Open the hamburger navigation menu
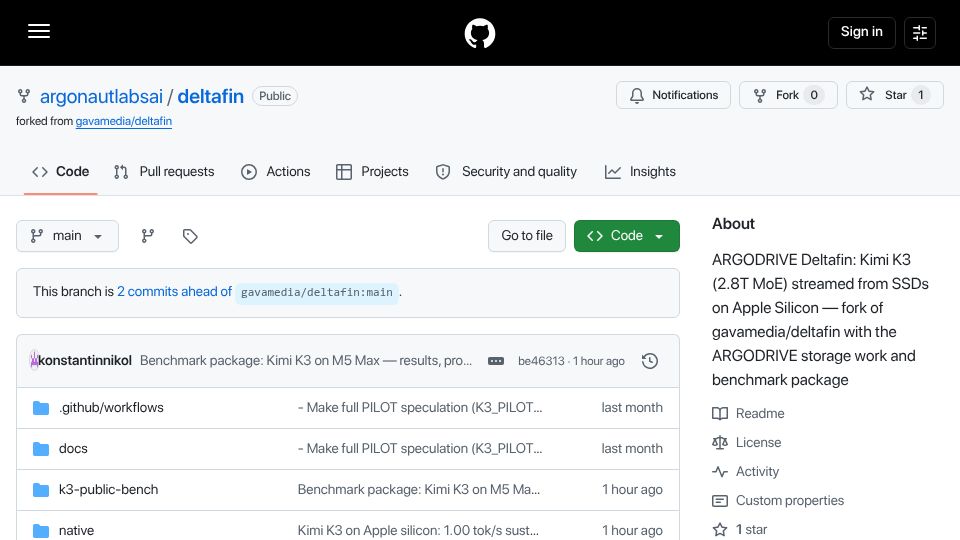This screenshot has height=540, width=960. pyautogui.click(x=39, y=31)
